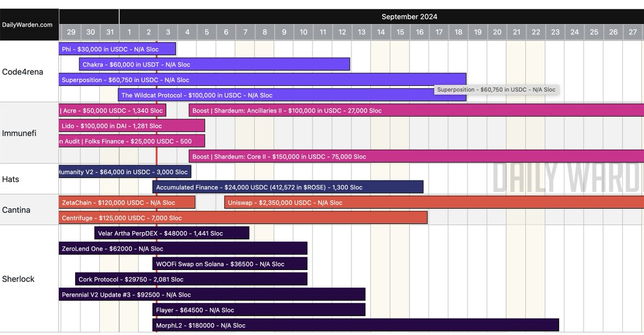Image resolution: width=644 pixels, height=335 pixels.
Task: Select day 31 in the date header
Action: [x=110, y=32]
